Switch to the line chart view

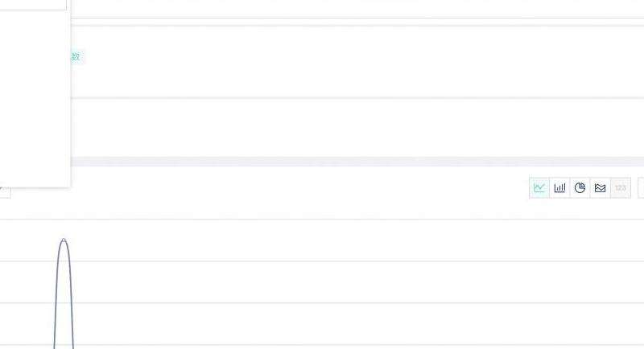pos(539,188)
